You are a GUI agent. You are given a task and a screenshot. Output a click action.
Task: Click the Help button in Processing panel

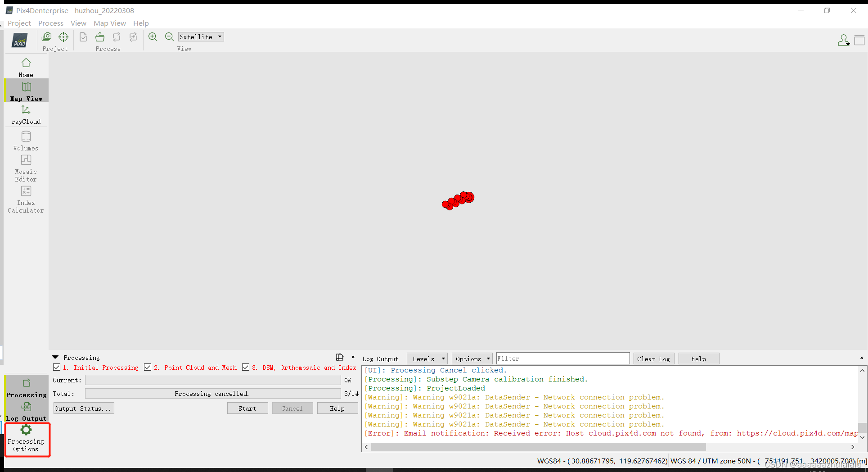(337, 408)
